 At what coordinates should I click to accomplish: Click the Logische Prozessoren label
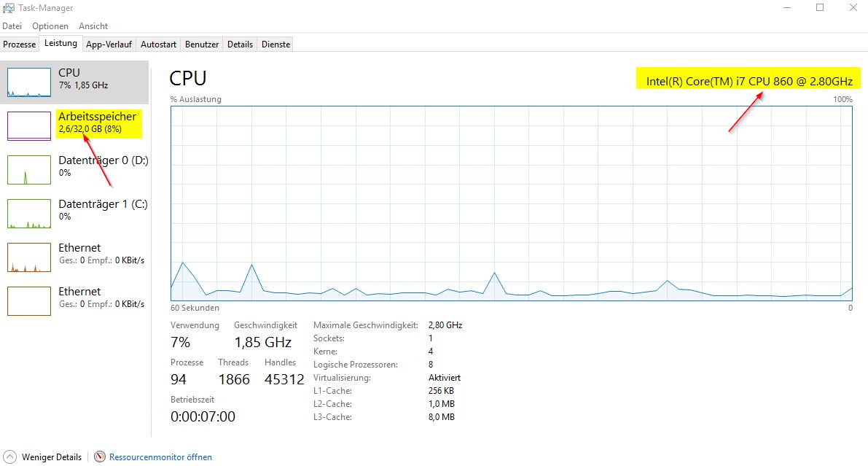pyautogui.click(x=356, y=365)
